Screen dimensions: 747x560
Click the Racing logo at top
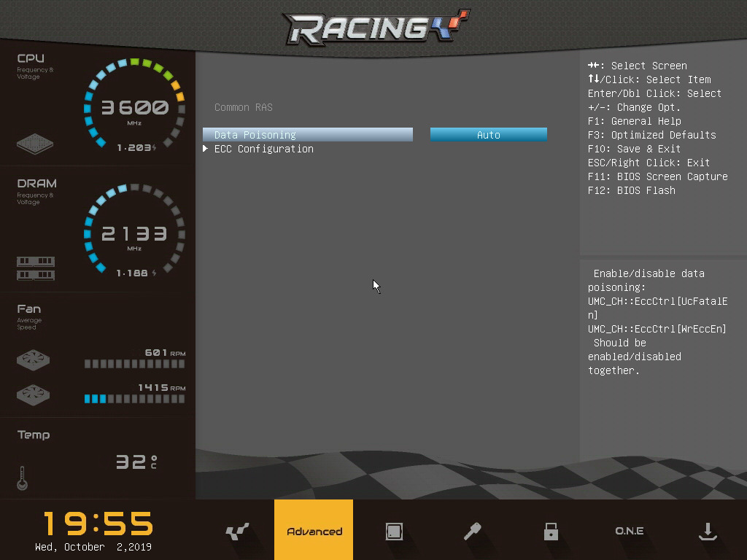376,27
